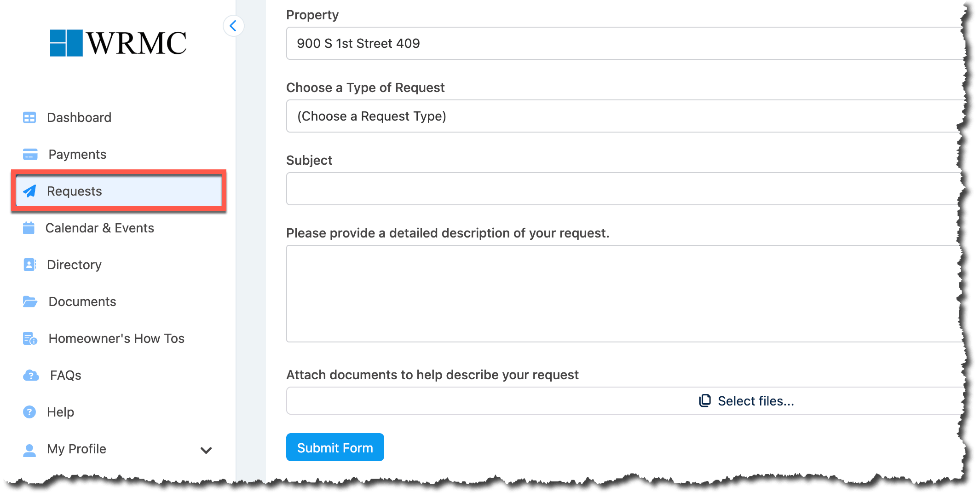Click the Payments card icon
This screenshot has height=498, width=980.
[30, 155]
